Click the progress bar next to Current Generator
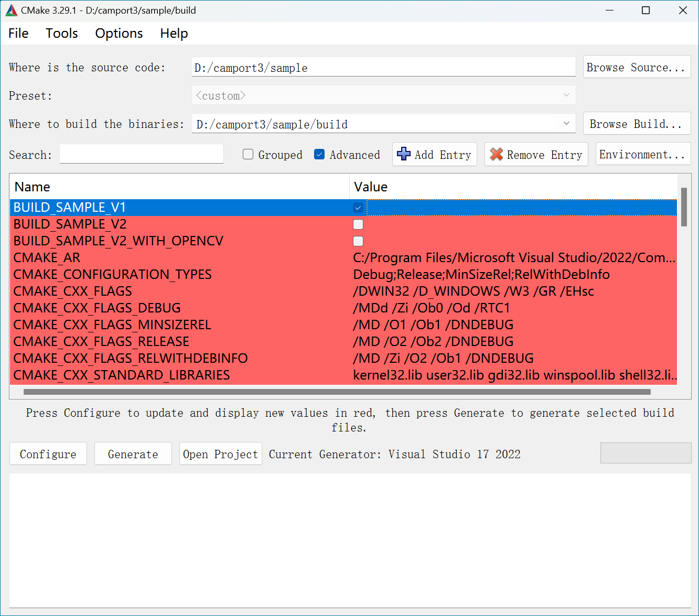This screenshot has width=699, height=616. [x=646, y=453]
